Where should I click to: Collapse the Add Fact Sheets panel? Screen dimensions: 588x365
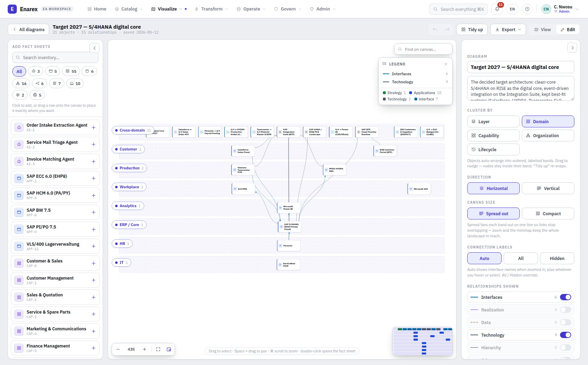click(x=94, y=48)
